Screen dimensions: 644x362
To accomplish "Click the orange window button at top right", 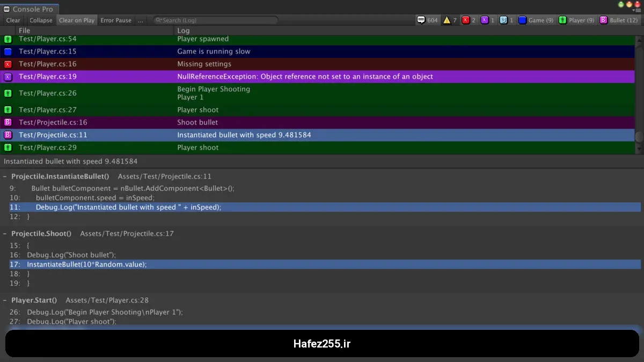I will point(629,4).
